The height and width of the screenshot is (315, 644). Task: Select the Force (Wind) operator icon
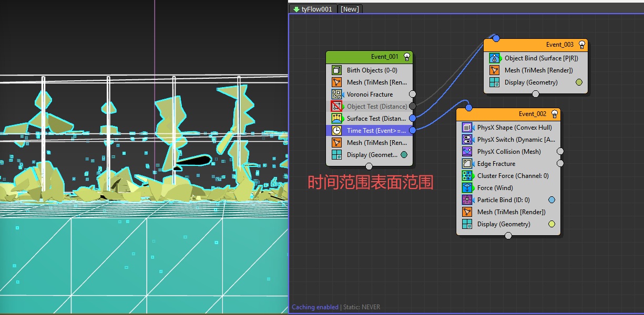point(467,188)
